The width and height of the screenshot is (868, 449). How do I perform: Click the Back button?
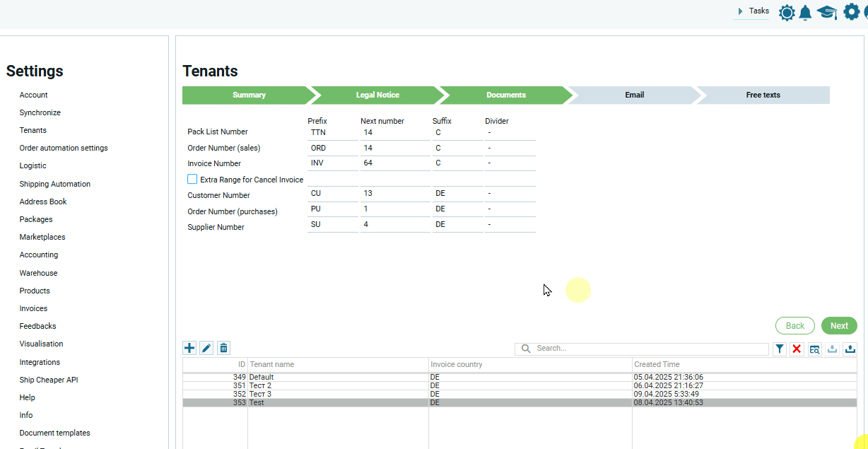click(794, 326)
